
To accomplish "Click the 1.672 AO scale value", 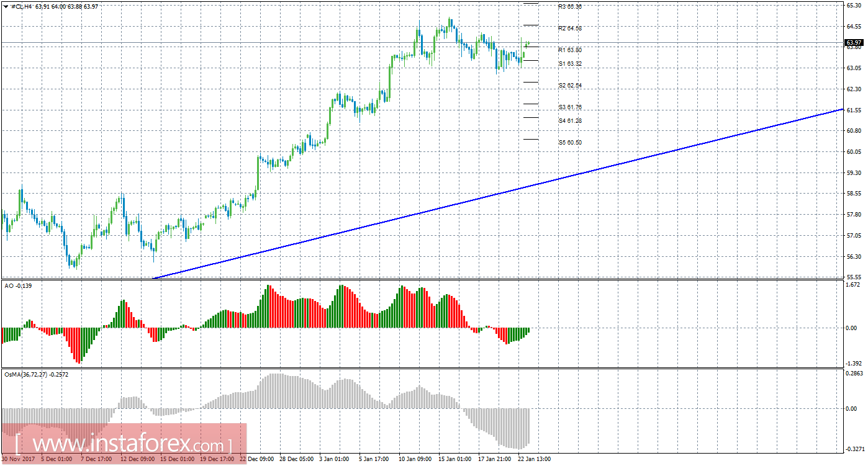I will 854,284.
